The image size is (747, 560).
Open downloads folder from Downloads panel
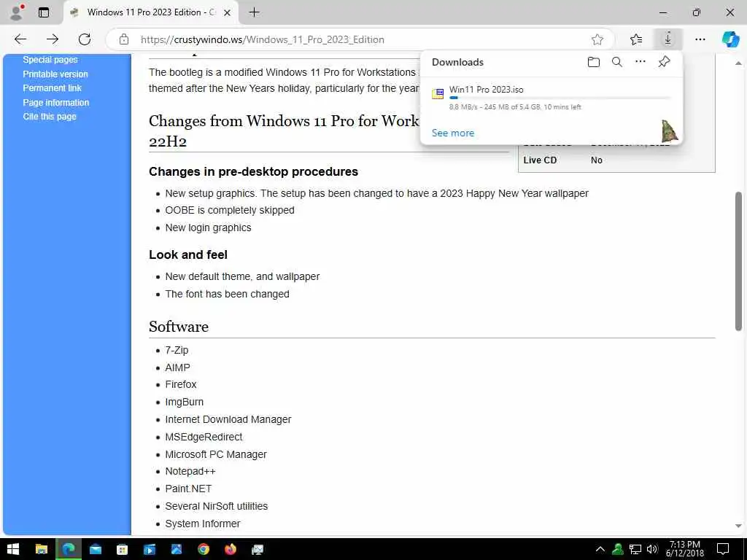(594, 62)
